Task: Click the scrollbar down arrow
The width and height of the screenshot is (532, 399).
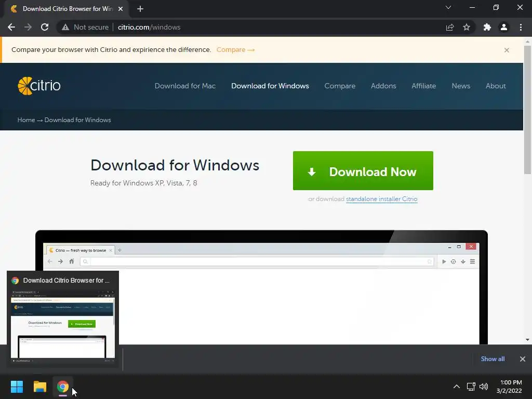Action: (527, 340)
